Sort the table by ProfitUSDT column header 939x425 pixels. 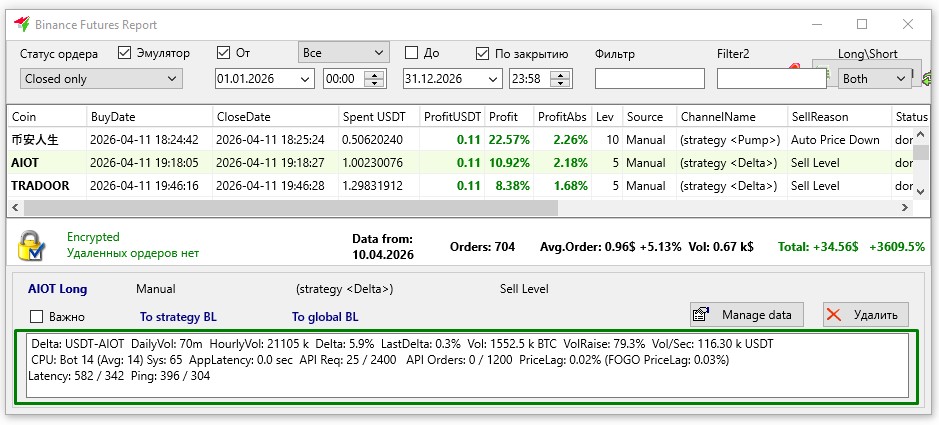(x=452, y=117)
